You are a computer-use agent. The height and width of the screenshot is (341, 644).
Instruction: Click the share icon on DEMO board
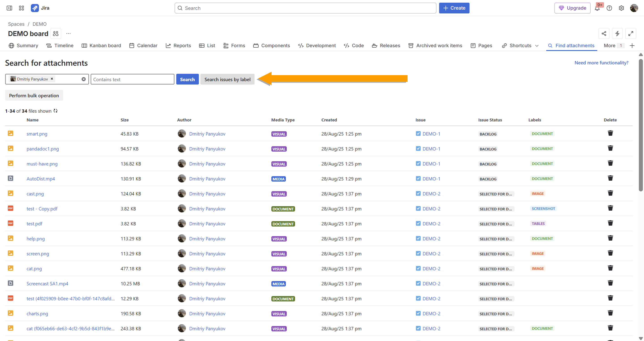604,34
